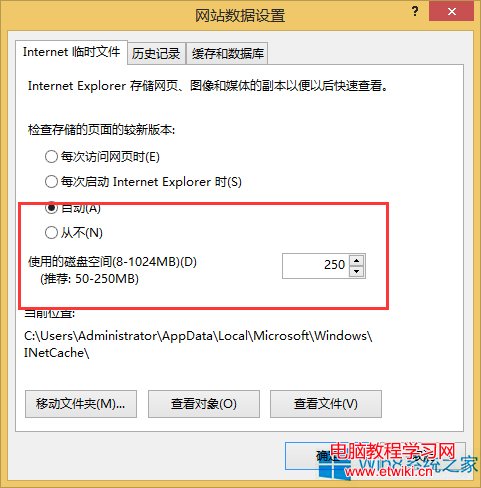Open the 历史记录 tab
This screenshot has height=488, width=481.
click(x=156, y=53)
